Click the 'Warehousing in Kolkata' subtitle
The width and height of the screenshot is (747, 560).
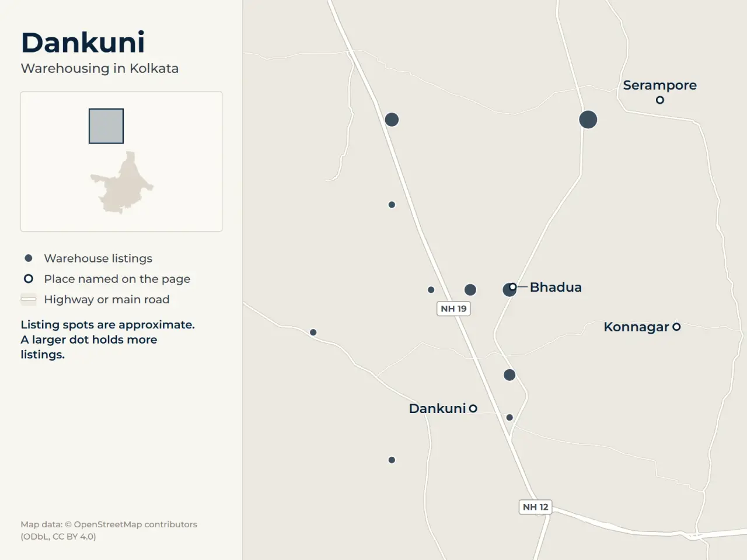point(100,68)
